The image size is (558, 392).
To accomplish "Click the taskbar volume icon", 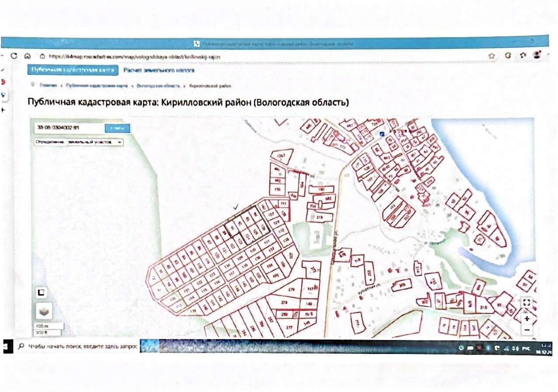I will pos(515,348).
